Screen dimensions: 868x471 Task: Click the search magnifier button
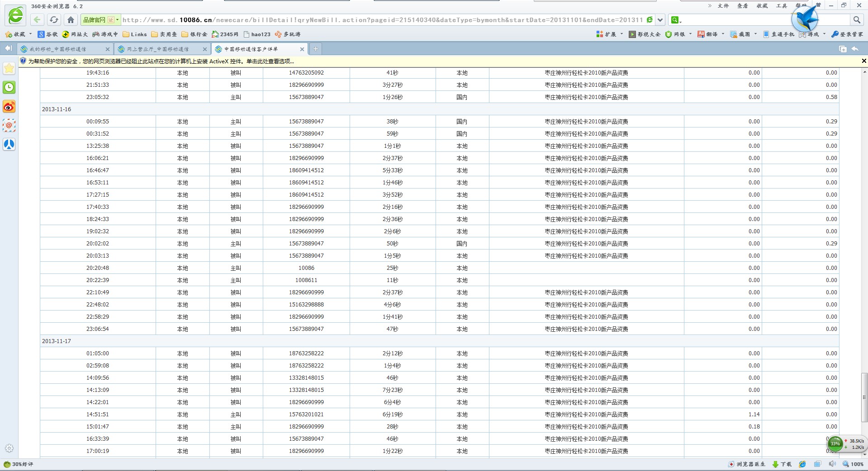856,20
